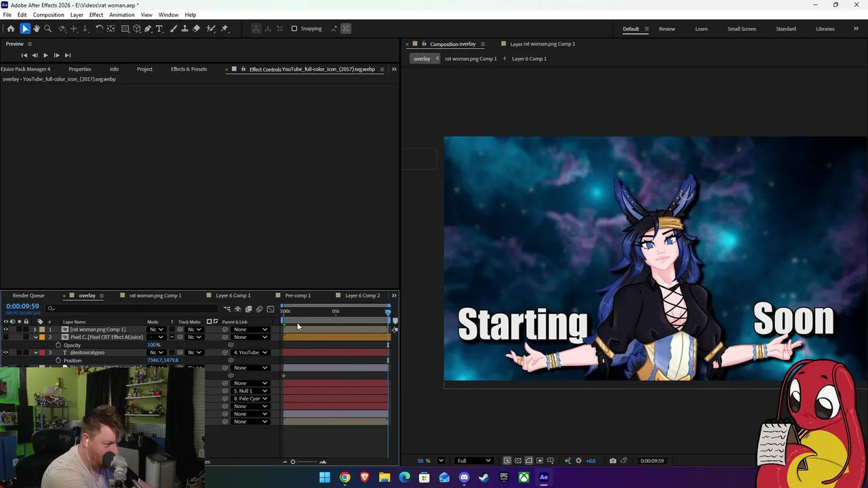Open the Composition menu

48,15
